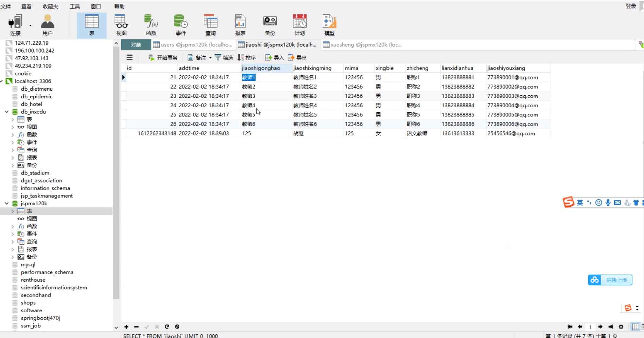Click the Schedule (计划) toolbar icon
The width and height of the screenshot is (644, 338).
pyautogui.click(x=300, y=25)
